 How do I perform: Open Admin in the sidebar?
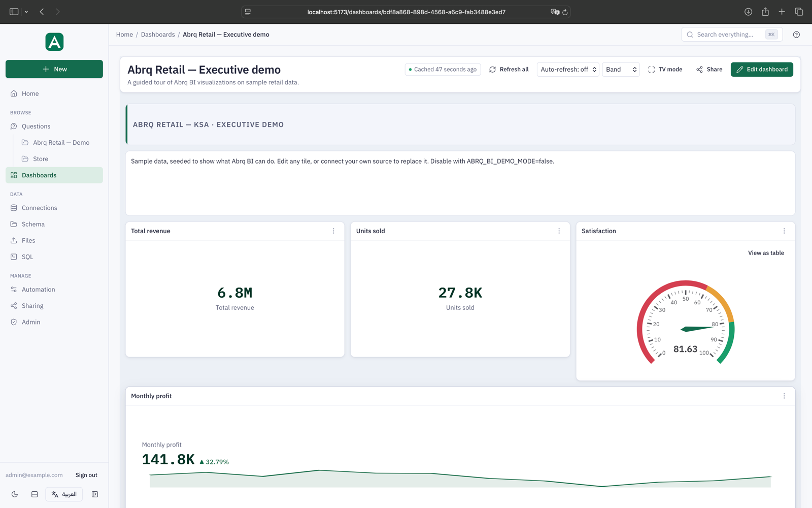tap(54, 322)
